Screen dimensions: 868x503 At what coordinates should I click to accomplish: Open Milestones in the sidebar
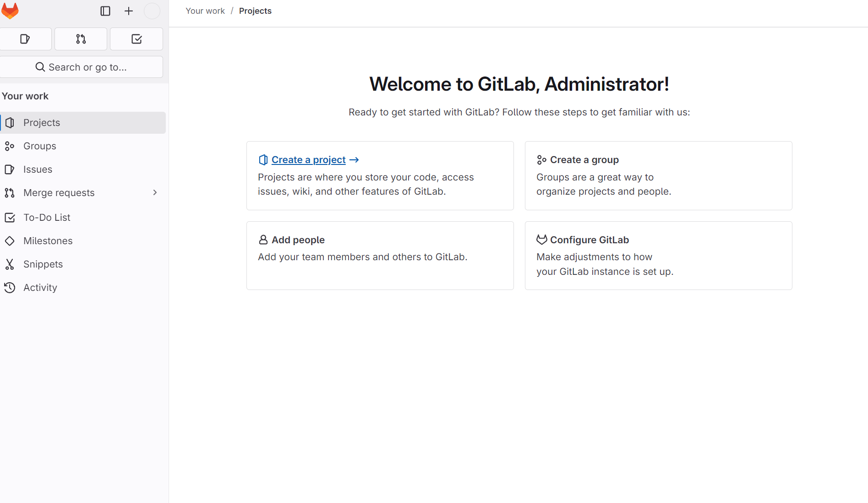click(83, 241)
